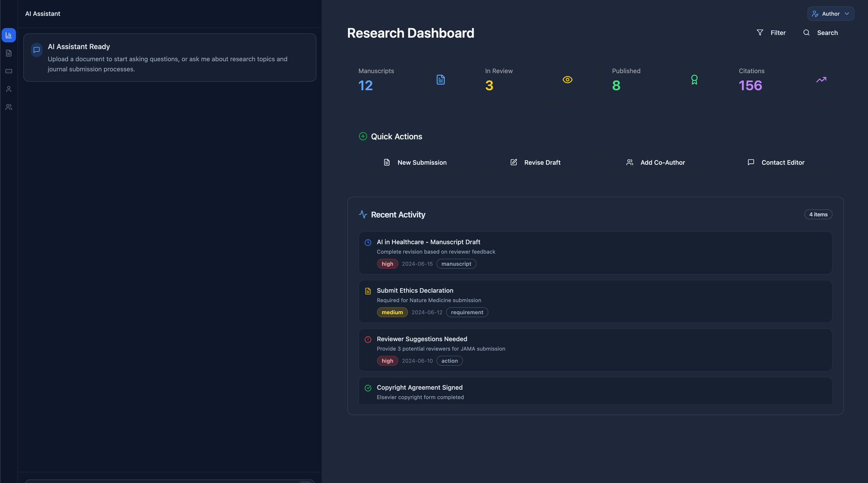This screenshot has height=483, width=868.
Task: Click the funnel Filter icon
Action: (760, 33)
